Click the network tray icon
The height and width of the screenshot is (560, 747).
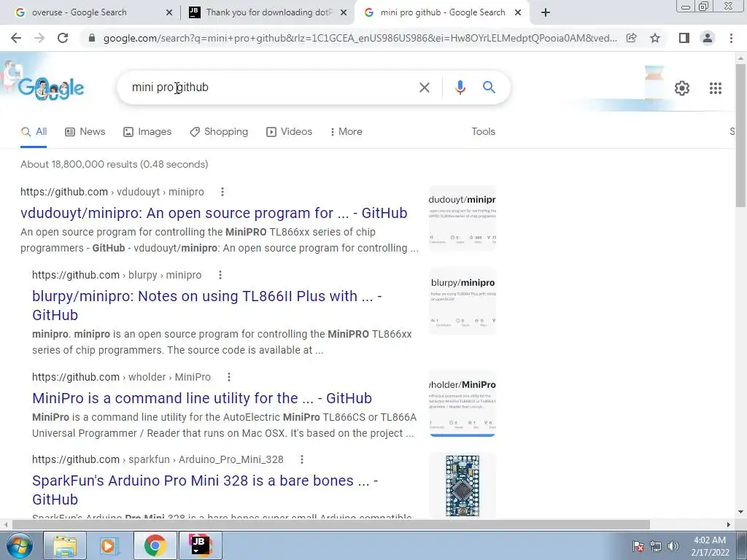(x=656, y=546)
